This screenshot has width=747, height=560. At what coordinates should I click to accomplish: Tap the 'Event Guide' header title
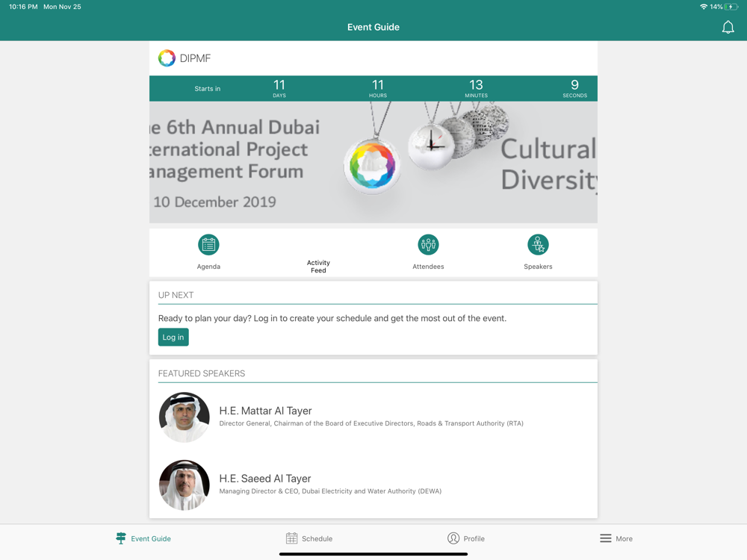click(x=373, y=27)
